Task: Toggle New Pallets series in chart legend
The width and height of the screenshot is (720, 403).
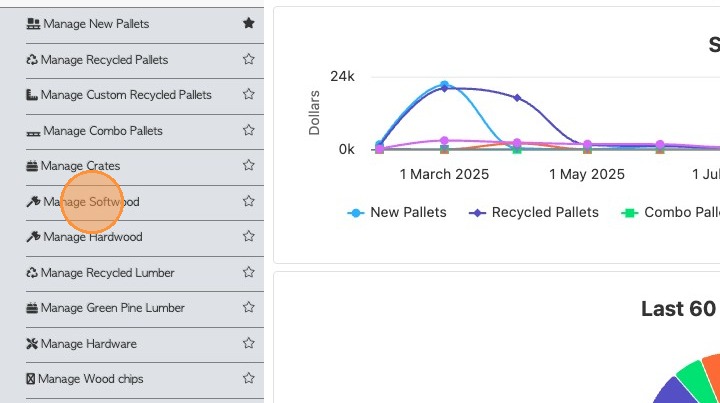Action: pyautogui.click(x=397, y=212)
